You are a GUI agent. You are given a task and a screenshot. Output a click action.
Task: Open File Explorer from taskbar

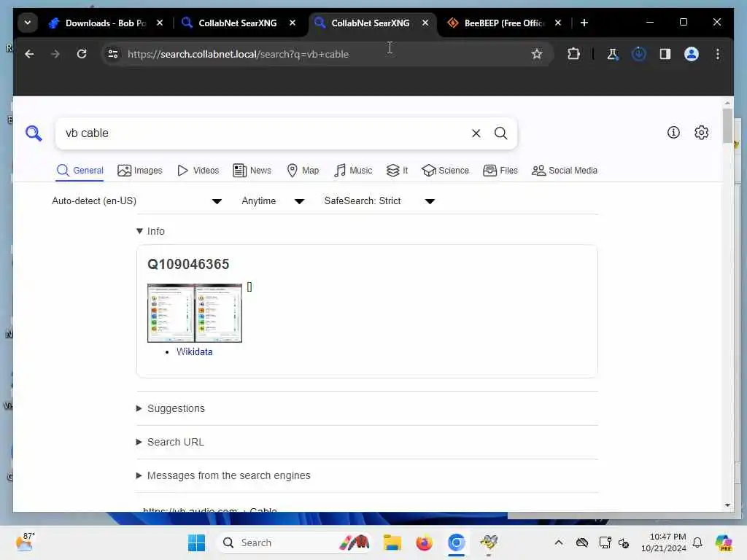point(392,542)
